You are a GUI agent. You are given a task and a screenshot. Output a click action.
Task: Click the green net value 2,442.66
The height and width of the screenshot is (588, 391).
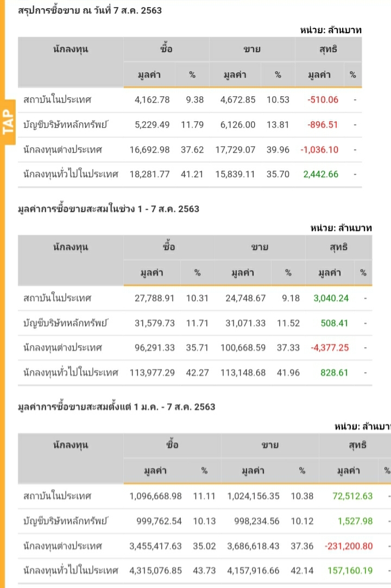tap(322, 174)
